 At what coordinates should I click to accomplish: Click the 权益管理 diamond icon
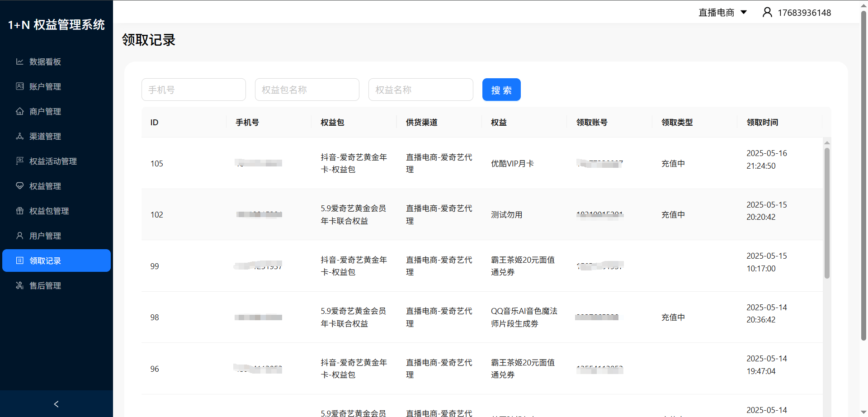click(x=19, y=186)
